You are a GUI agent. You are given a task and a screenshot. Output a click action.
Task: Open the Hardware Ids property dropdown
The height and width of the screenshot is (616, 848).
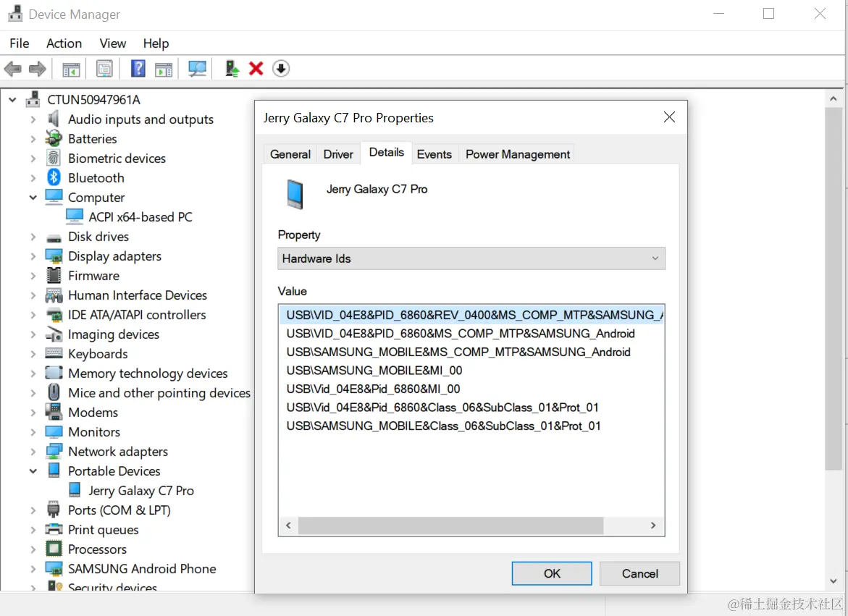(471, 258)
